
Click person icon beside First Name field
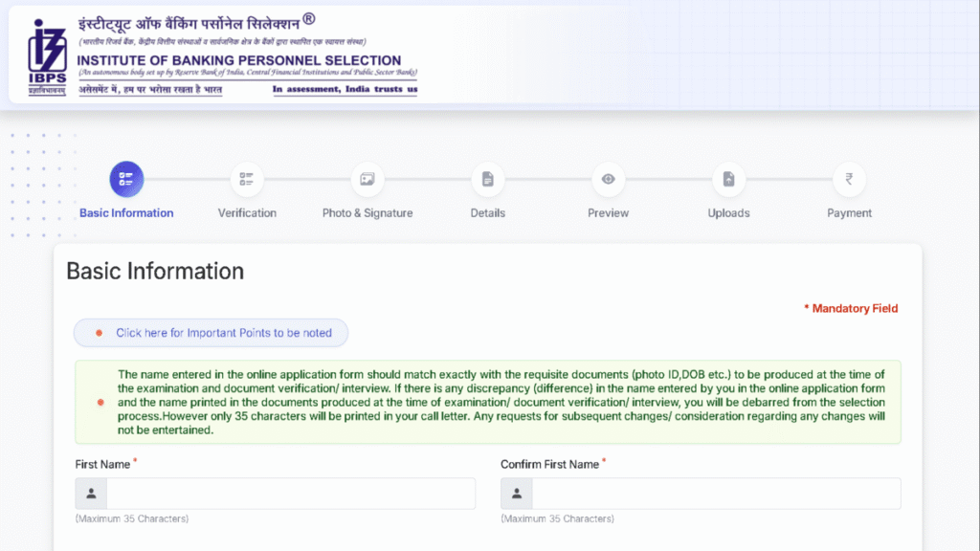tap(91, 494)
